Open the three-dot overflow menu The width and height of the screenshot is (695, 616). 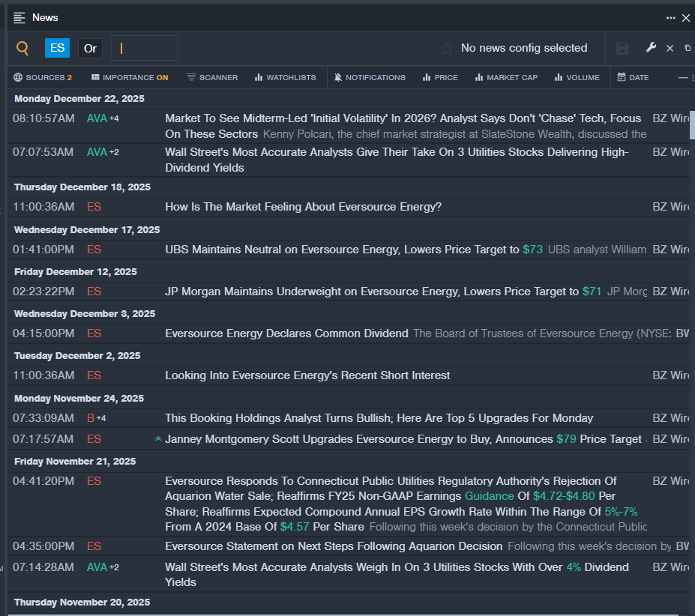[671, 17]
